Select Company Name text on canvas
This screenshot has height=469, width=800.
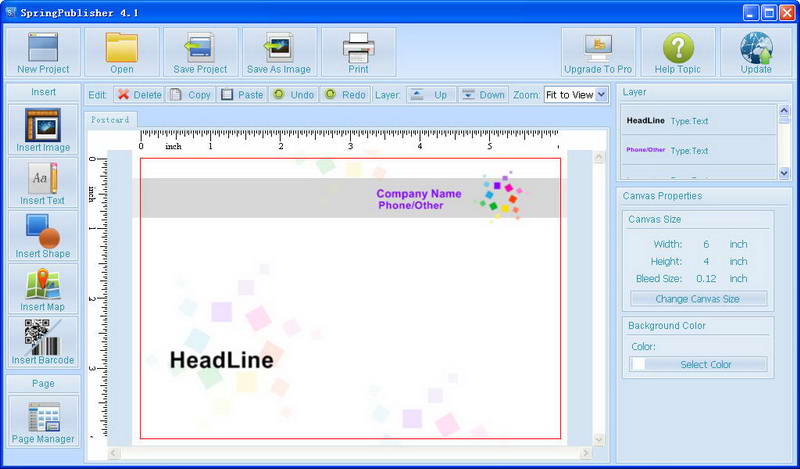tap(419, 193)
